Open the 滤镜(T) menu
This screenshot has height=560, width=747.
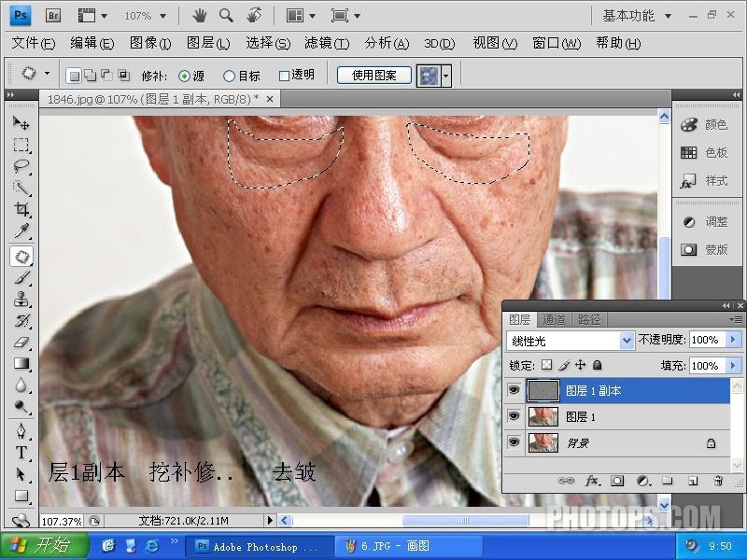[327, 43]
